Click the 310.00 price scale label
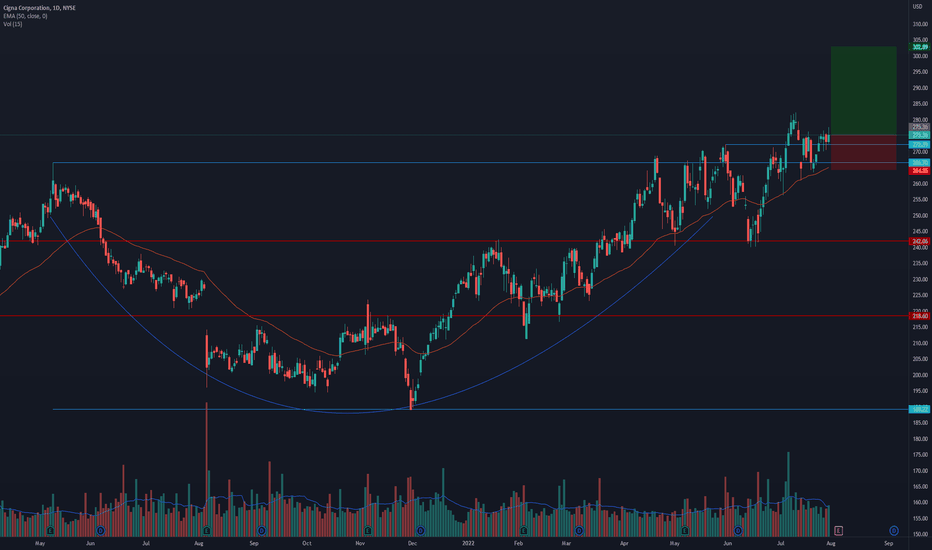The height and width of the screenshot is (550, 932). (920, 24)
